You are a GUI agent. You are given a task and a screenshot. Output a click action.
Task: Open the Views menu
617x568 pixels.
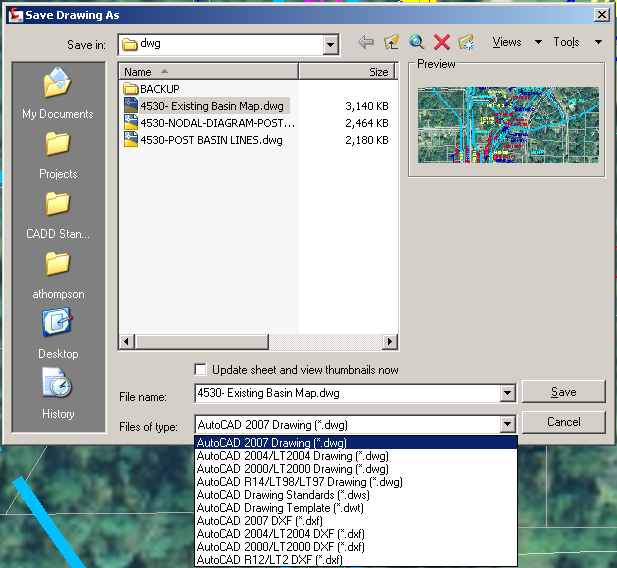[517, 42]
